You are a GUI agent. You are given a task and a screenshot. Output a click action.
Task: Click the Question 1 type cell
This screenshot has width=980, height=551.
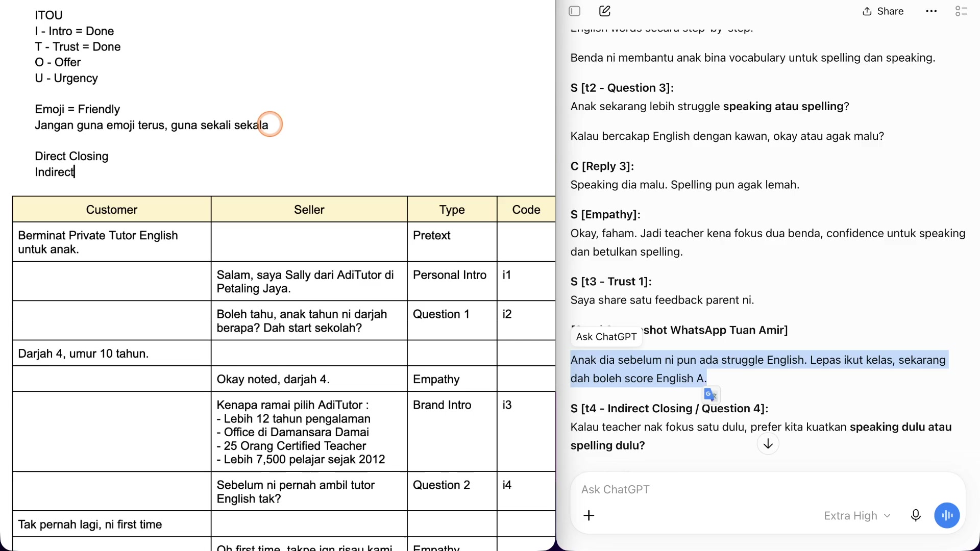452,320
